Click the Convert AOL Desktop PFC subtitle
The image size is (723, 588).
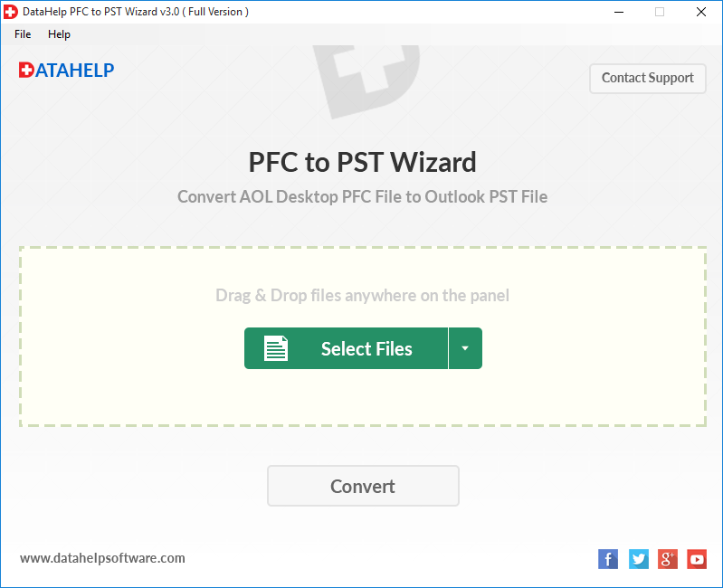(363, 197)
